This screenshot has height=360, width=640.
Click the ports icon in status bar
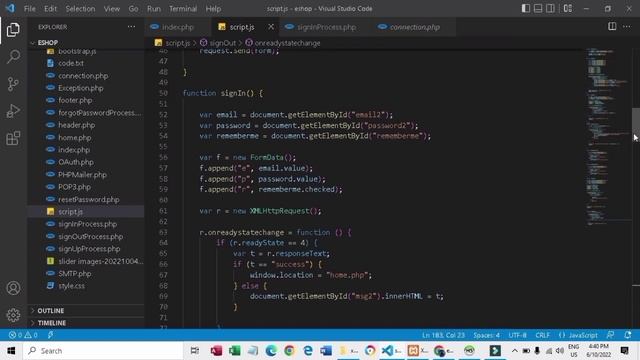click(51, 335)
